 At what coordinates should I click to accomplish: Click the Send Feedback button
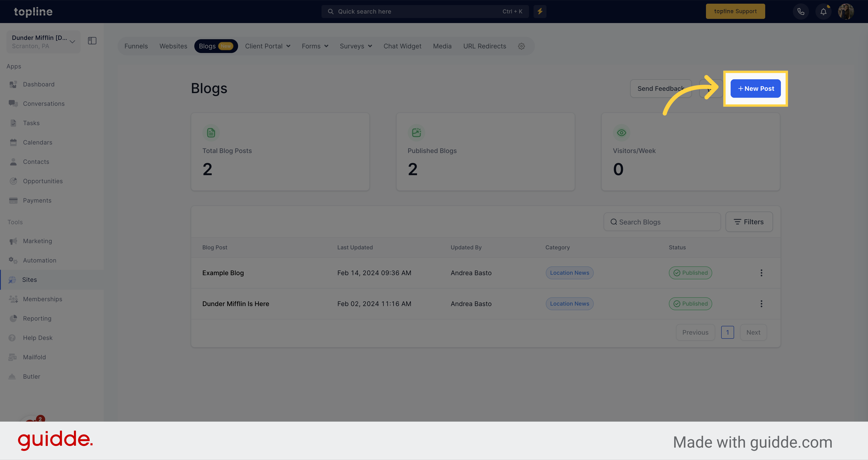[660, 89]
